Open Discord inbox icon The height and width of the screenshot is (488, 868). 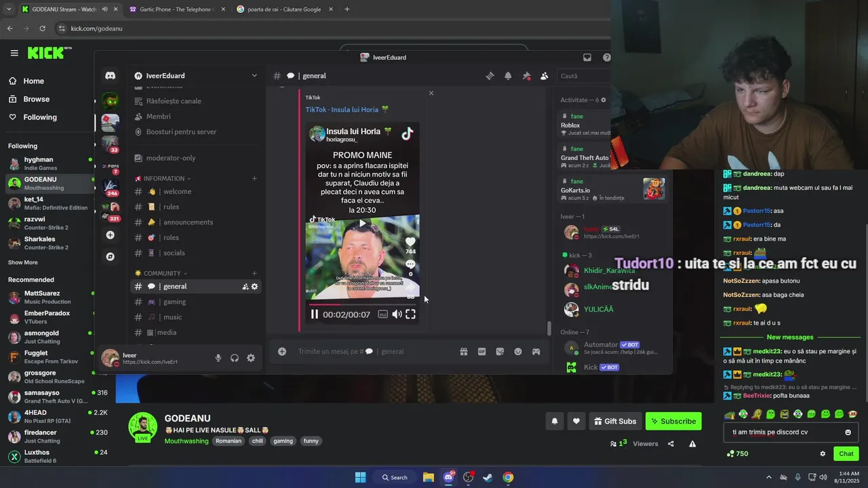coord(587,58)
